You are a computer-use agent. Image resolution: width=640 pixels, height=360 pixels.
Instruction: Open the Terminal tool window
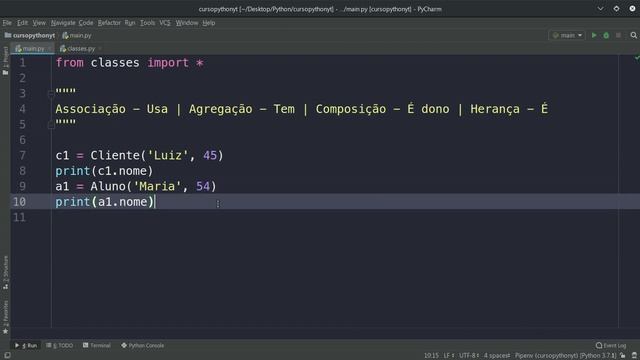(97, 345)
